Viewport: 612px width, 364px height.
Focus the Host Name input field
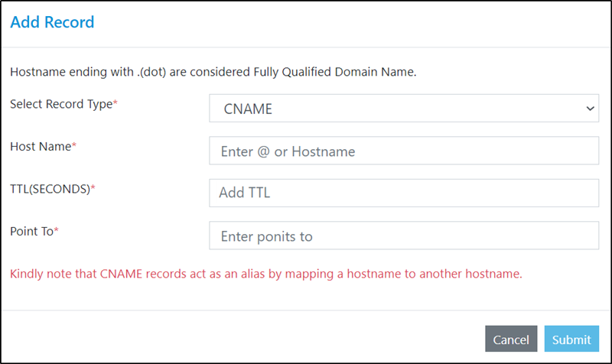[x=403, y=151]
